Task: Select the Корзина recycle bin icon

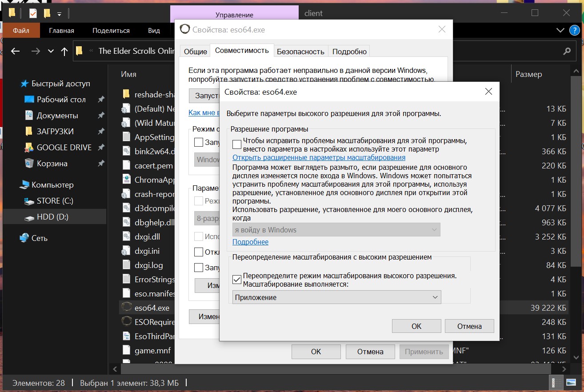Action: click(x=29, y=164)
